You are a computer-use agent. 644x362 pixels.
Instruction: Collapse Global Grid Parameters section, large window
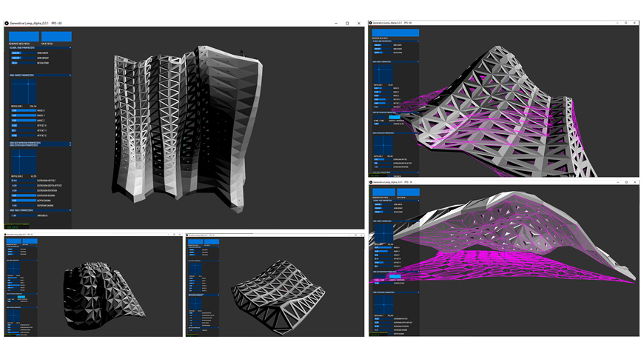[40, 47]
